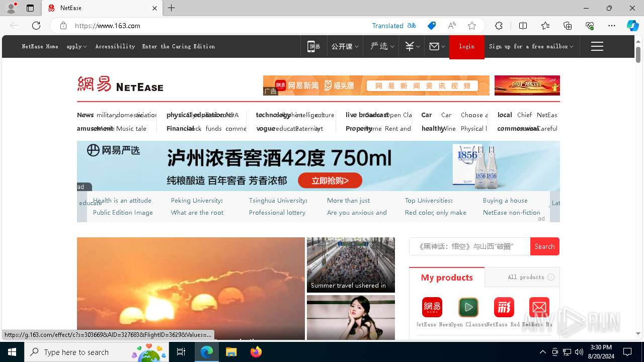Screen dimensions: 644x362
Task: Expand the apply dropdown
Action: coord(76,46)
